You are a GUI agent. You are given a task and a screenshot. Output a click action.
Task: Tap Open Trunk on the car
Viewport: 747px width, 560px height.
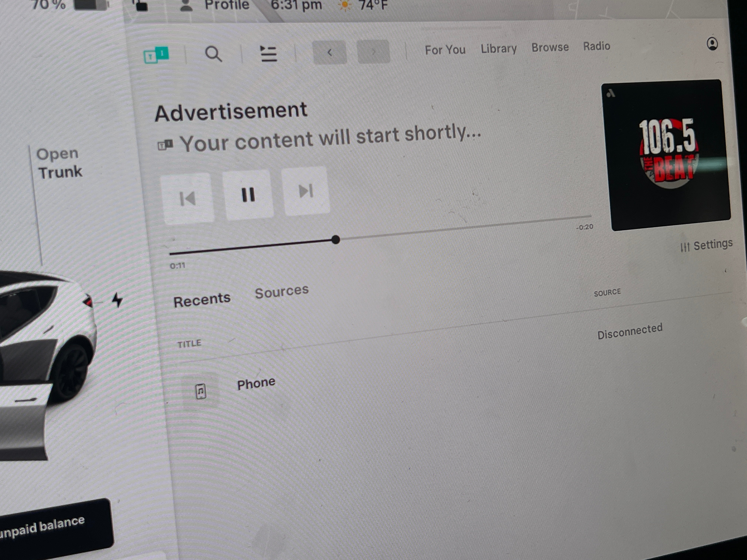(x=59, y=163)
